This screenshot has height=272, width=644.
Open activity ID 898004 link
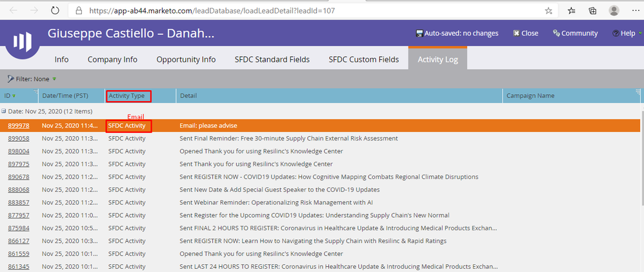[x=18, y=151]
